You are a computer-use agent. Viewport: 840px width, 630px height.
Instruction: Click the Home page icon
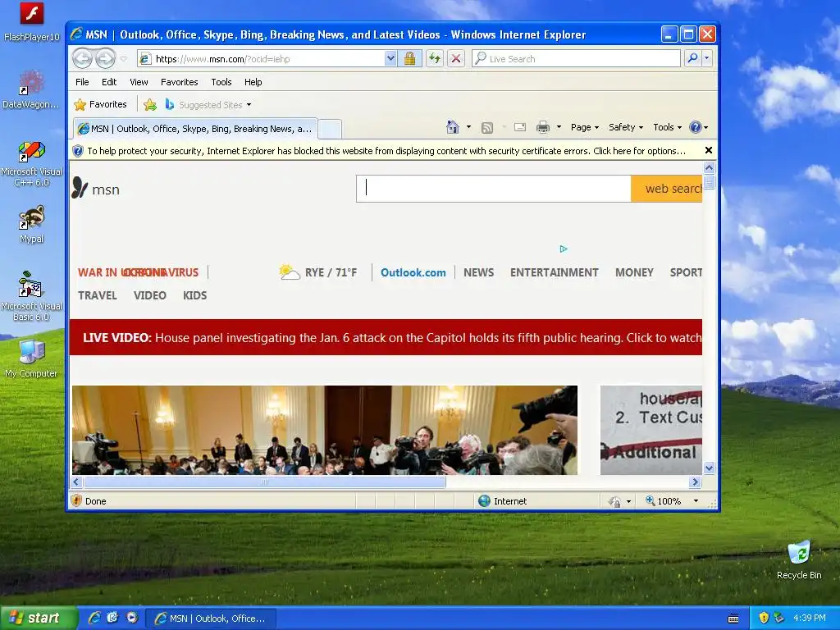(453, 127)
